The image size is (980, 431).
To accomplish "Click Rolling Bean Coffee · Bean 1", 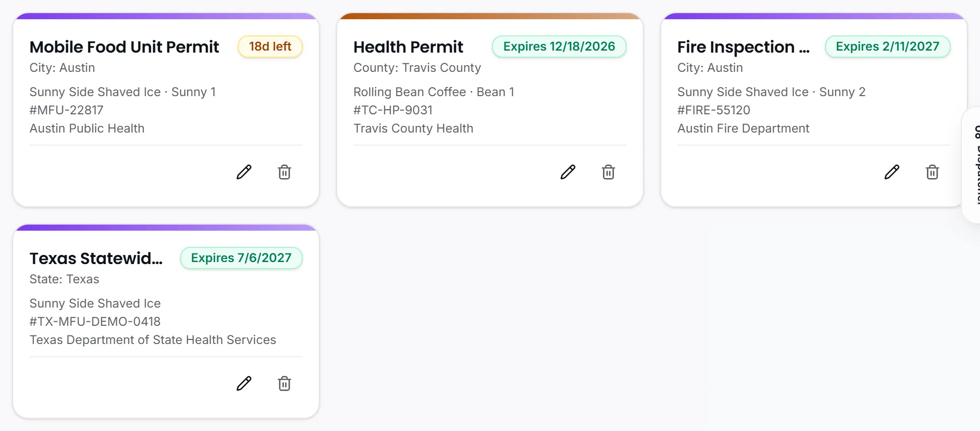I will (434, 92).
